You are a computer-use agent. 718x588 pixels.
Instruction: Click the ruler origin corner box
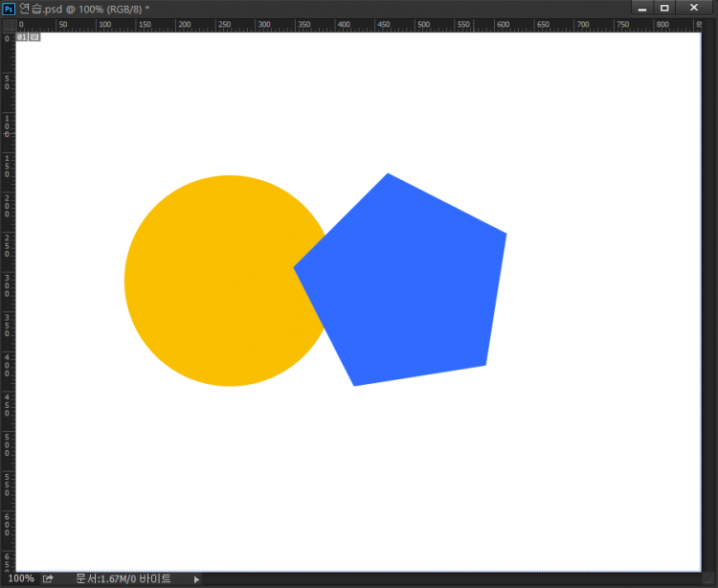[8, 24]
